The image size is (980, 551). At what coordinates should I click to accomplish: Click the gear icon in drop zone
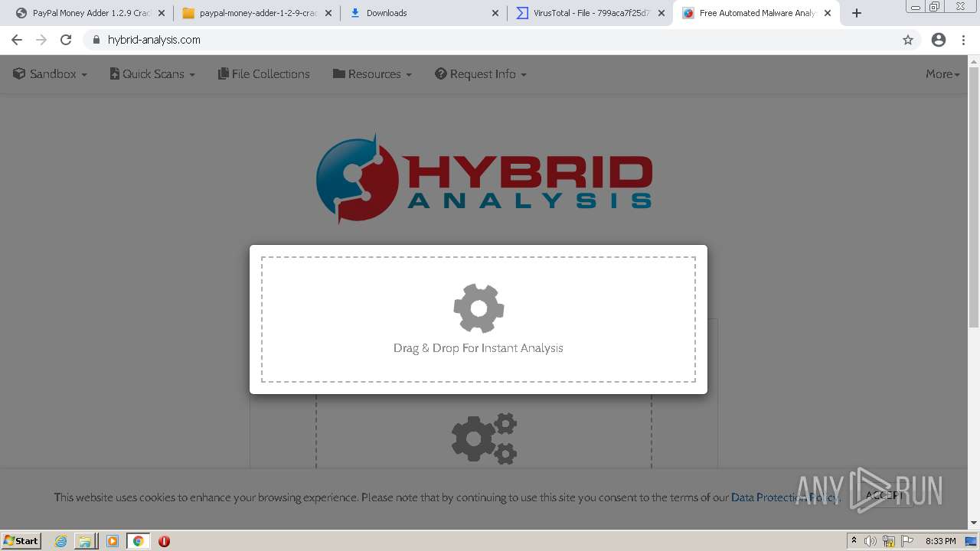click(479, 308)
